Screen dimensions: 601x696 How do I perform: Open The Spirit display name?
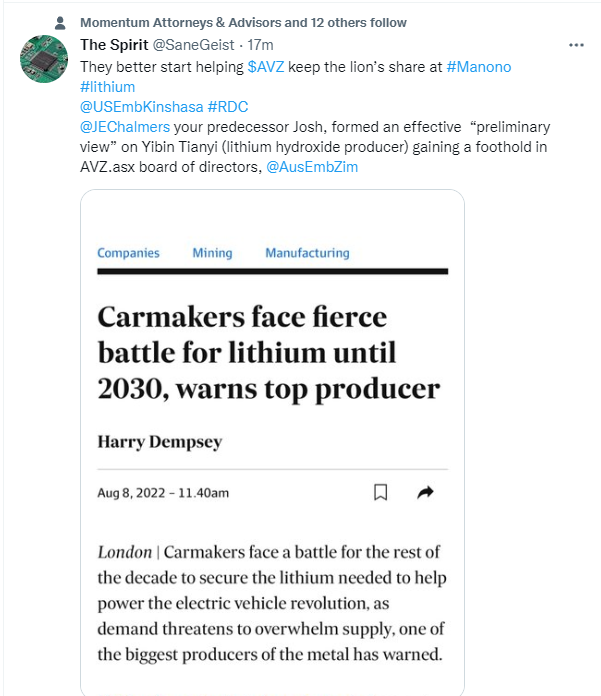point(114,45)
